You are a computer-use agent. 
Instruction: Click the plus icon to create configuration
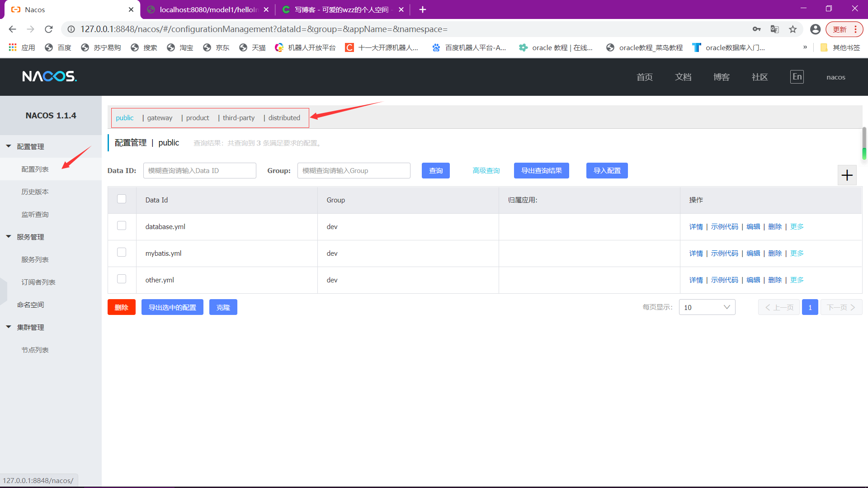tap(847, 175)
